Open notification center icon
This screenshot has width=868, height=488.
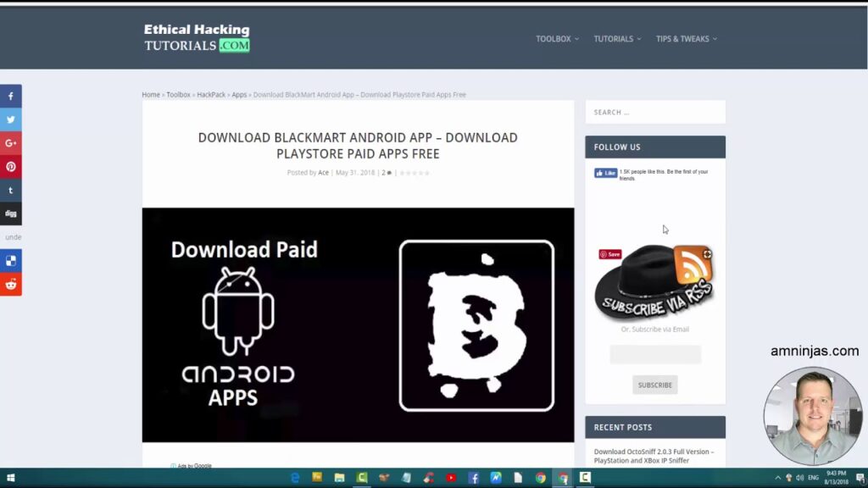click(861, 478)
